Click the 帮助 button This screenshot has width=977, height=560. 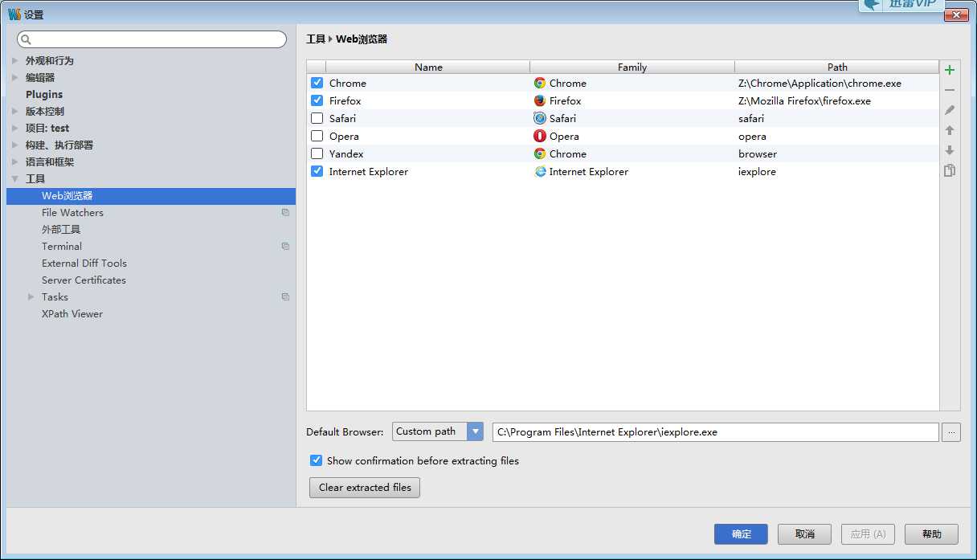point(931,534)
